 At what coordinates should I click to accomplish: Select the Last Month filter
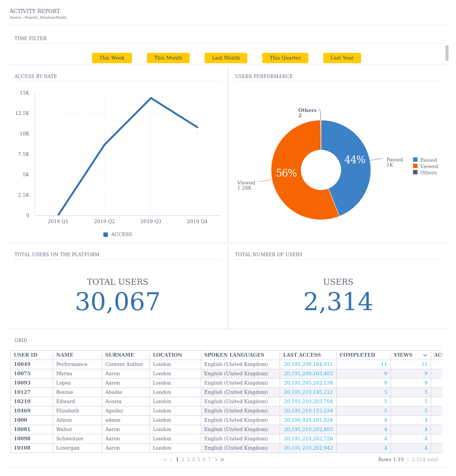click(x=226, y=58)
